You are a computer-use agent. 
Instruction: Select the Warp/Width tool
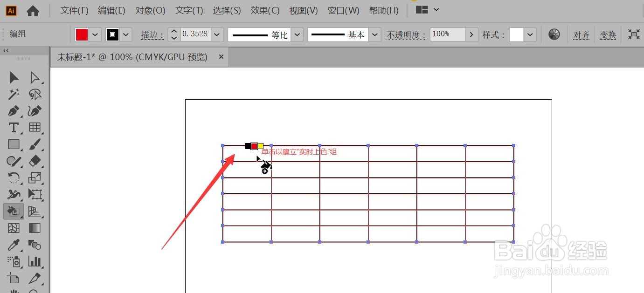click(x=14, y=194)
